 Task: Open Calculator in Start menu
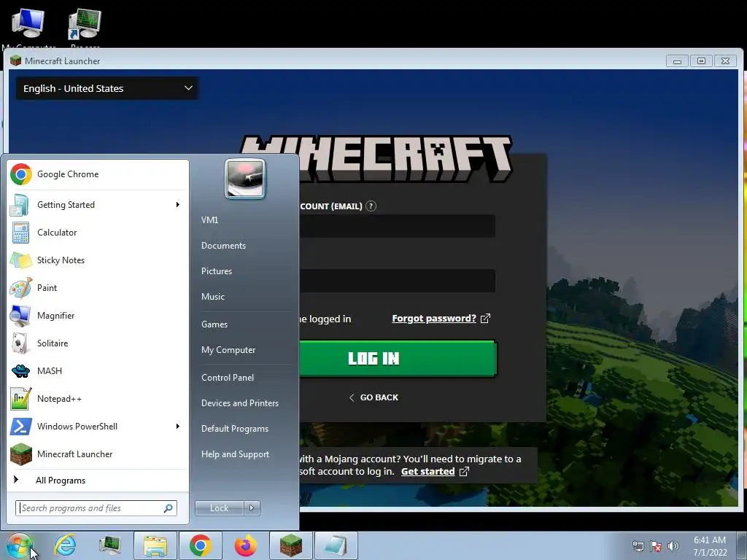pos(98,233)
